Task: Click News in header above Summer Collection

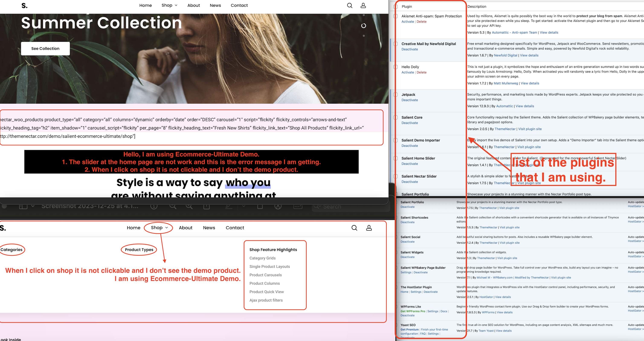Action: pos(215,6)
